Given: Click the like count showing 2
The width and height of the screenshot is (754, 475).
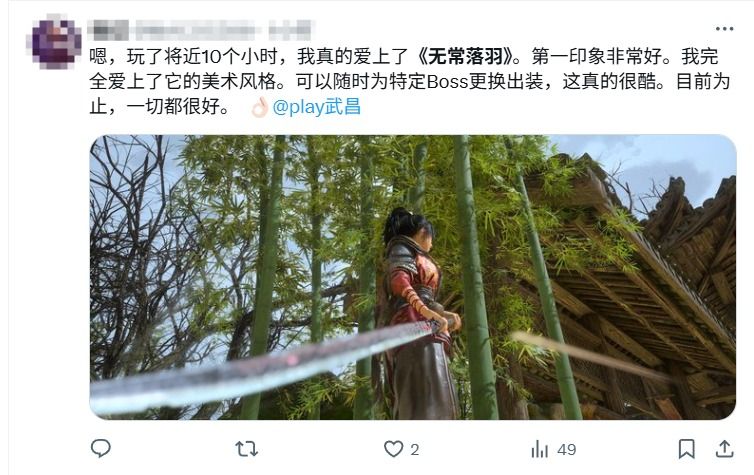Looking at the screenshot, I should tap(415, 450).
